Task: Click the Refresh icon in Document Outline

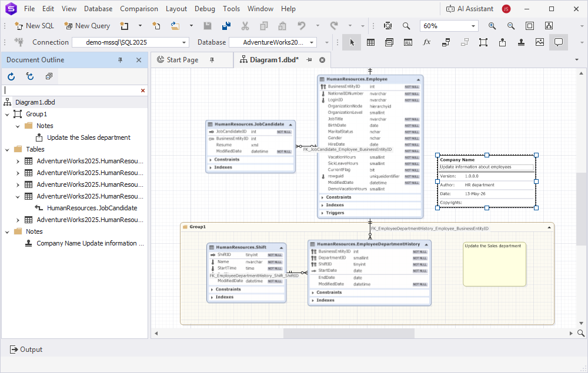Action: pyautogui.click(x=11, y=76)
